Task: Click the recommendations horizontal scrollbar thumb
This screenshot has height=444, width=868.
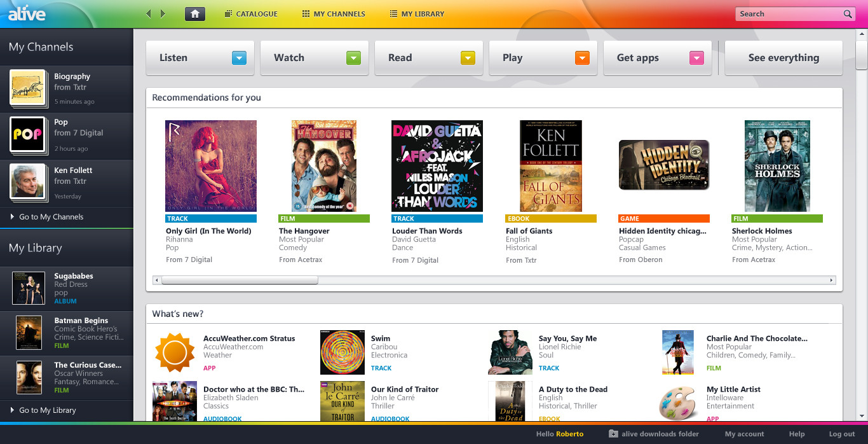Action: [240, 280]
